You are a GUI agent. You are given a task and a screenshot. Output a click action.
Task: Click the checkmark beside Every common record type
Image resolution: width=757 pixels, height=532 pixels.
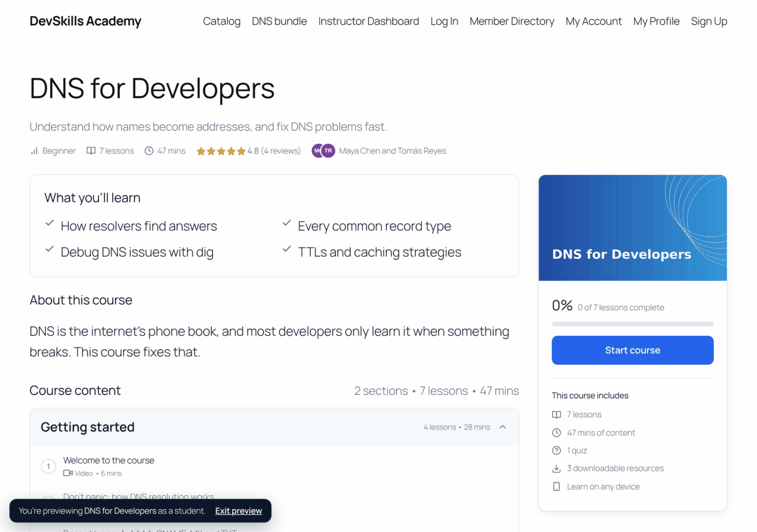point(287,223)
